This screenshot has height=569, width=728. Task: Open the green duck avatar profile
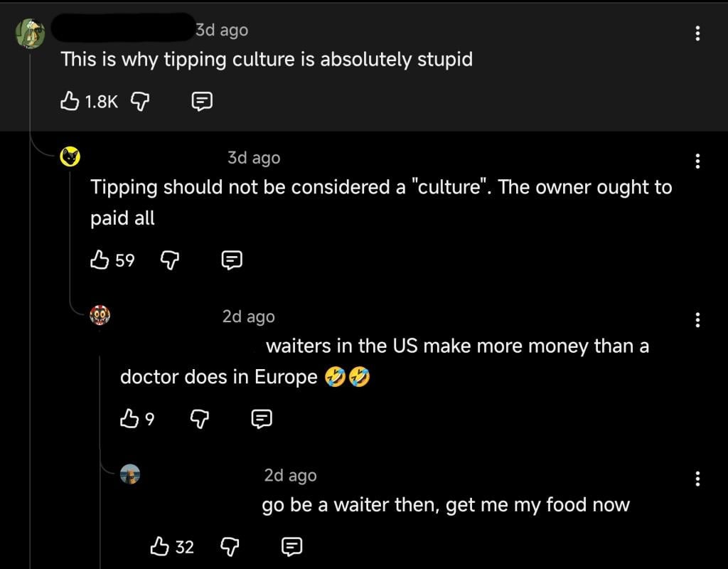(31, 33)
